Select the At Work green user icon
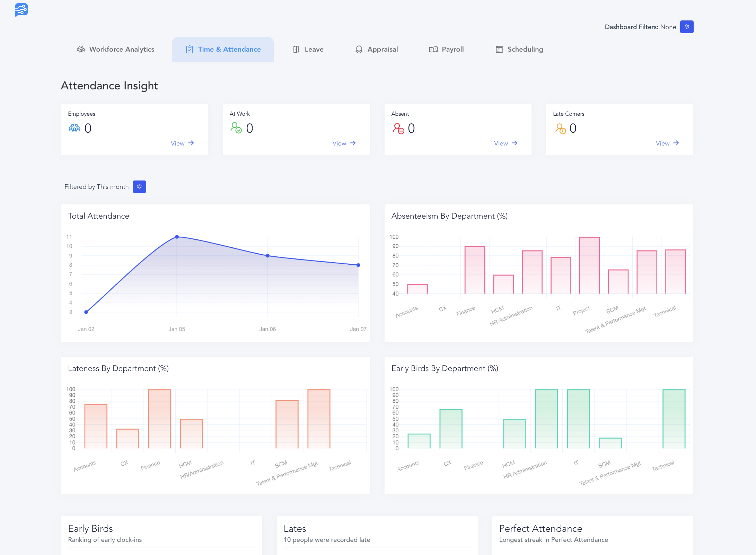 [x=236, y=129]
